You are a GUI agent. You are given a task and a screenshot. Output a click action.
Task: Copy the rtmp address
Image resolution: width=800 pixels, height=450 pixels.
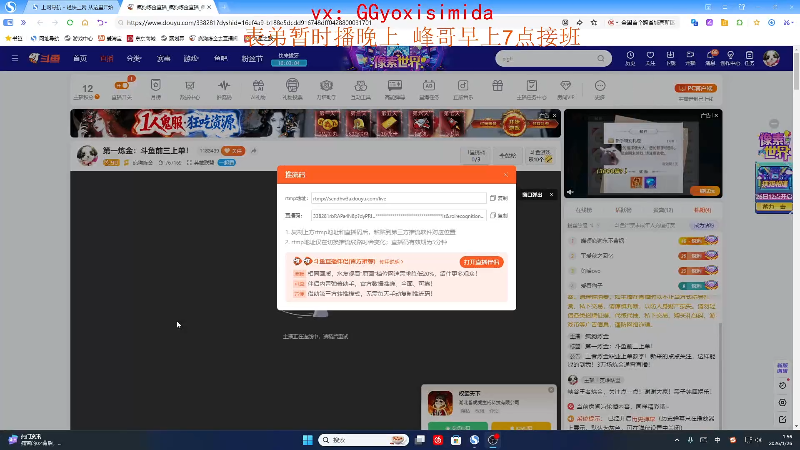(499, 198)
